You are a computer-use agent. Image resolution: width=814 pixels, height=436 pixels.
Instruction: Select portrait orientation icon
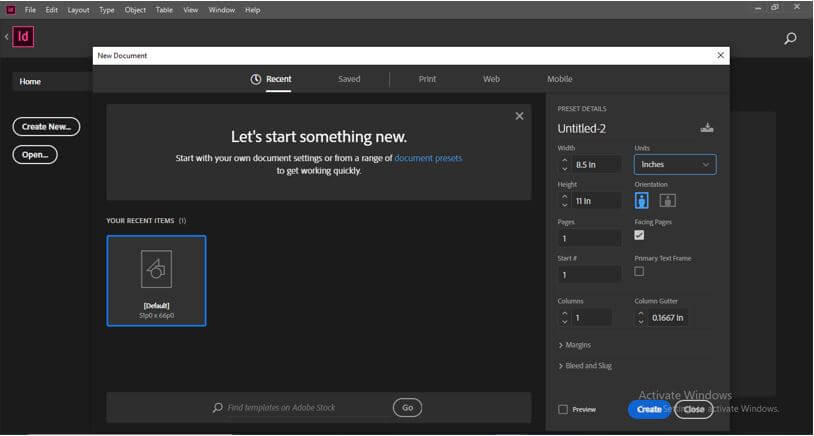(x=642, y=200)
